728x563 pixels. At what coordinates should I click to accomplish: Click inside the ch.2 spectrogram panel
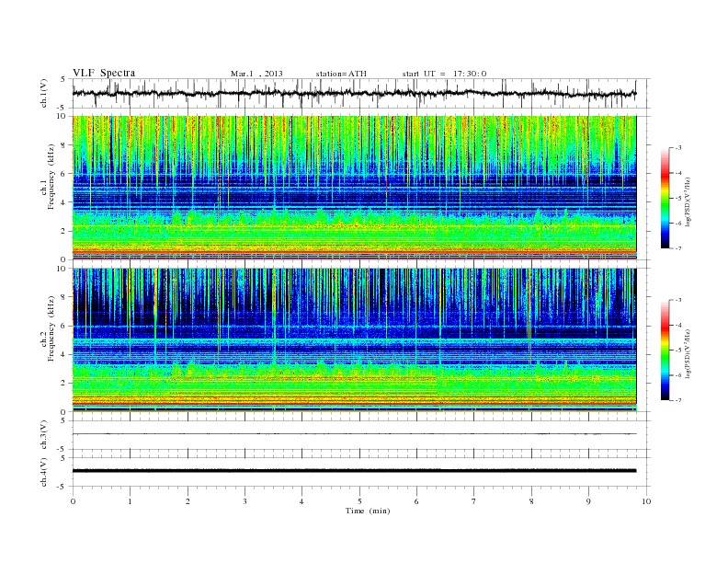point(354,339)
